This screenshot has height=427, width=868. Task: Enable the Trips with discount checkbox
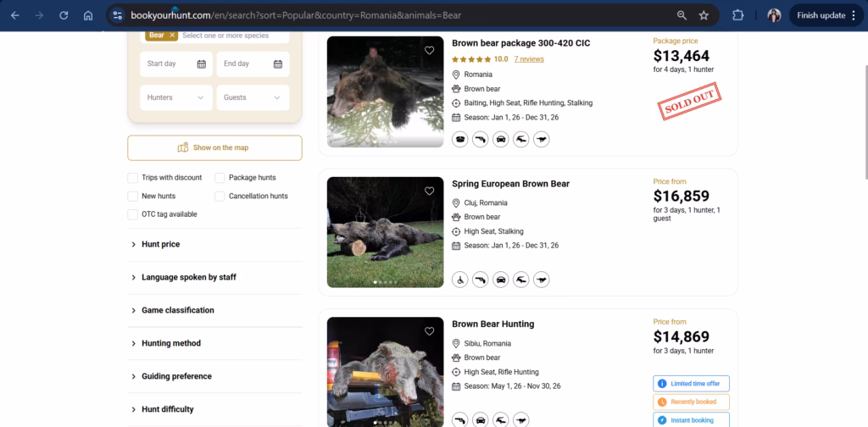point(133,178)
